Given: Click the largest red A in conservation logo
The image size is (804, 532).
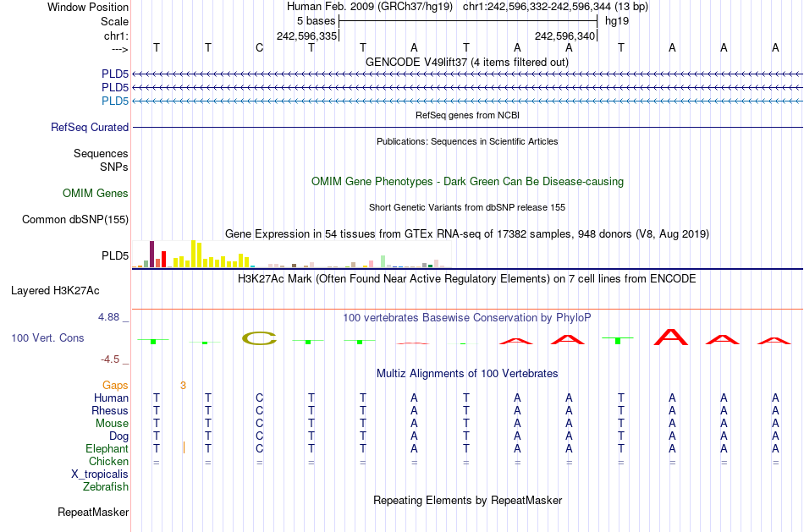Looking at the screenshot, I should click(670, 337).
